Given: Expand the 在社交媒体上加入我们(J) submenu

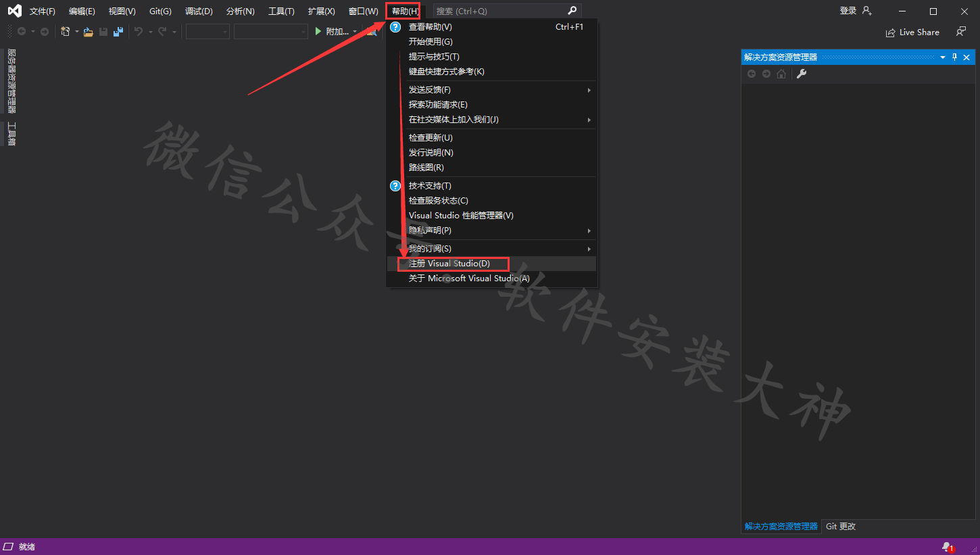Looking at the screenshot, I should pyautogui.click(x=589, y=120).
